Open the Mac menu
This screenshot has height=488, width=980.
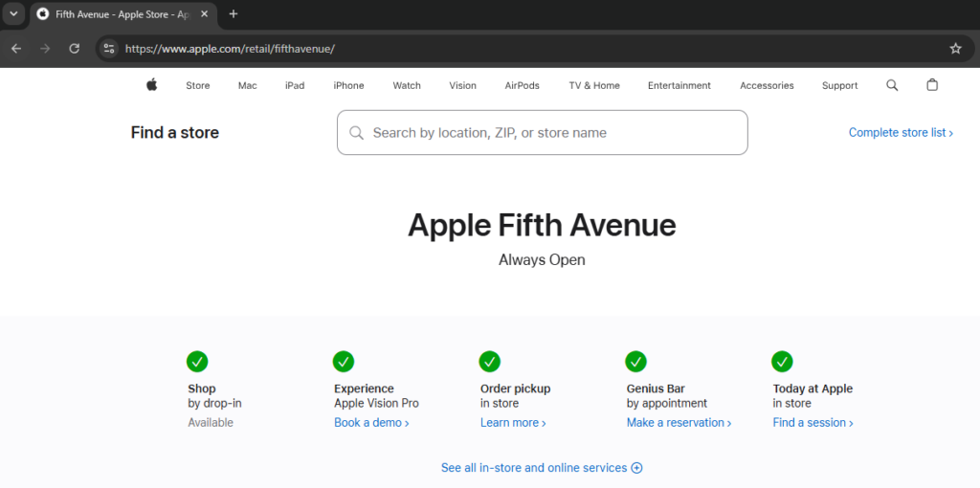[x=248, y=85]
